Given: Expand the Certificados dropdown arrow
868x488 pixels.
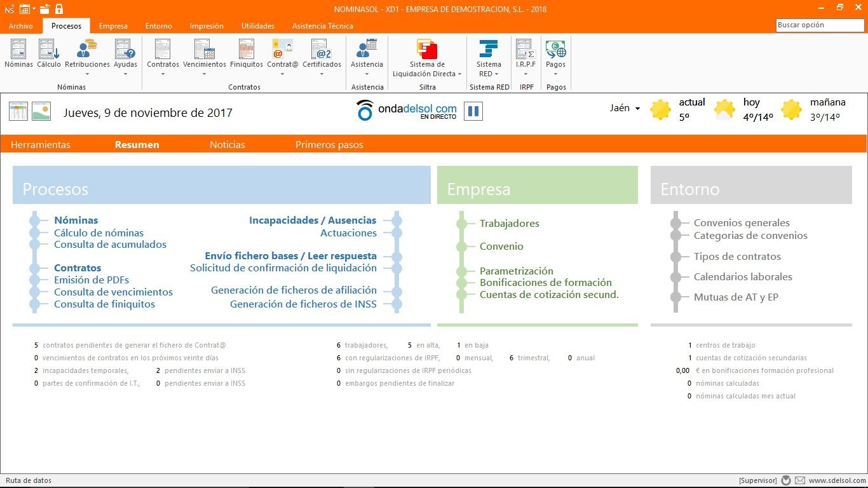Looking at the screenshot, I should [322, 74].
